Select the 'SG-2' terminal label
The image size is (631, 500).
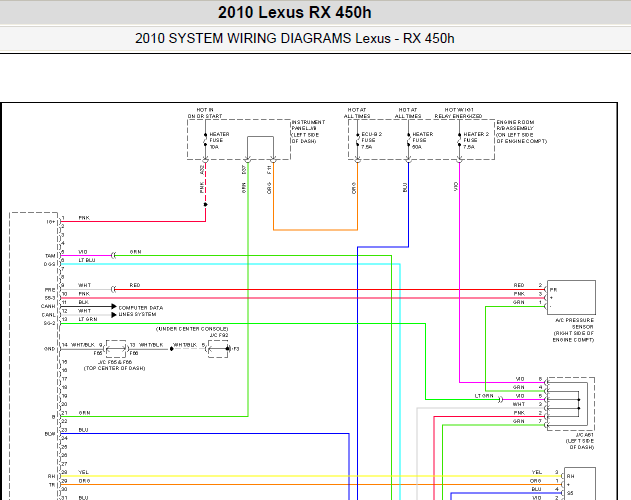pos(49,323)
